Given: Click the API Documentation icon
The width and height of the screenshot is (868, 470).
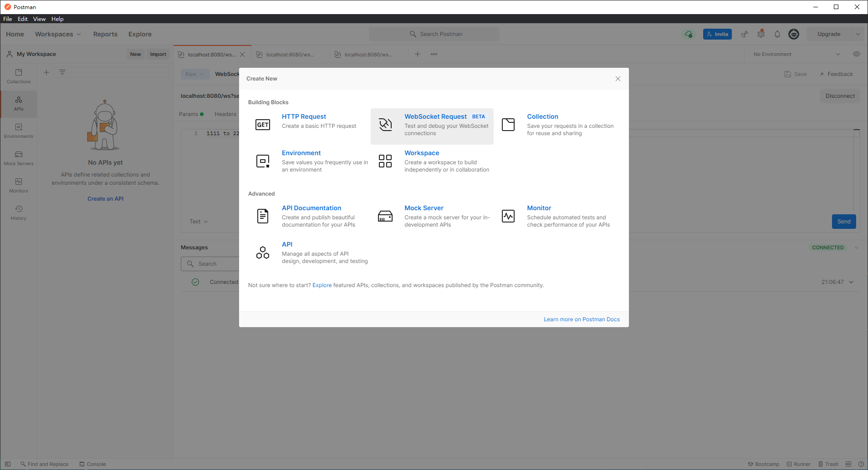Looking at the screenshot, I should click(263, 216).
